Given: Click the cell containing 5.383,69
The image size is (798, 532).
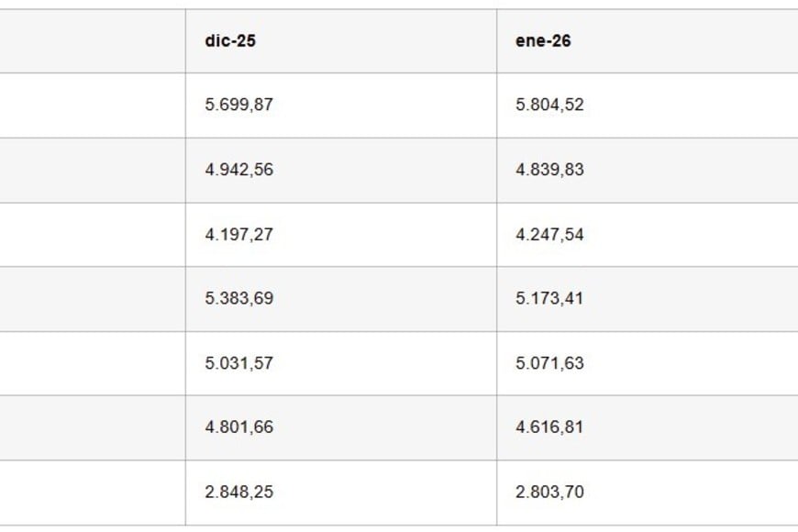Looking at the screenshot, I should point(239,298).
